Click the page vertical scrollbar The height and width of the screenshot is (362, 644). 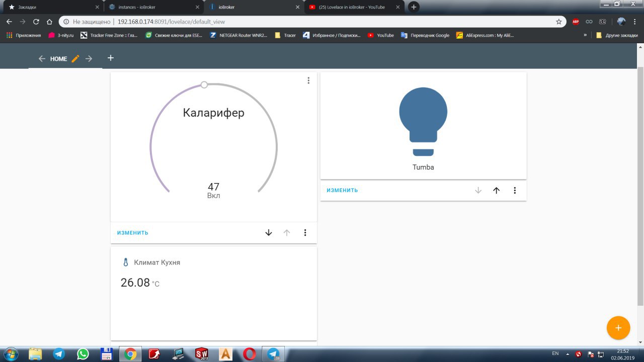640,186
